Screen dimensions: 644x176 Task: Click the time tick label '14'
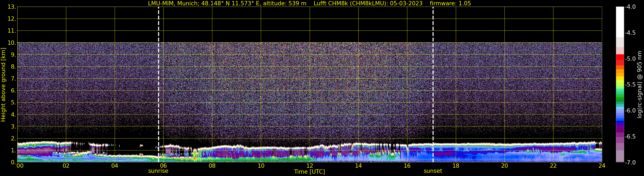[358, 166]
